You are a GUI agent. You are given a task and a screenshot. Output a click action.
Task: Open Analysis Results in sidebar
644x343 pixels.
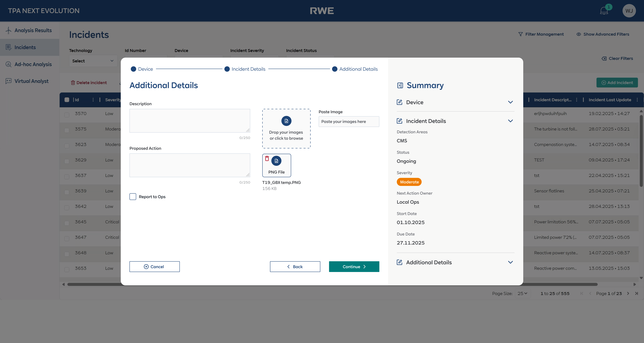coord(30,30)
